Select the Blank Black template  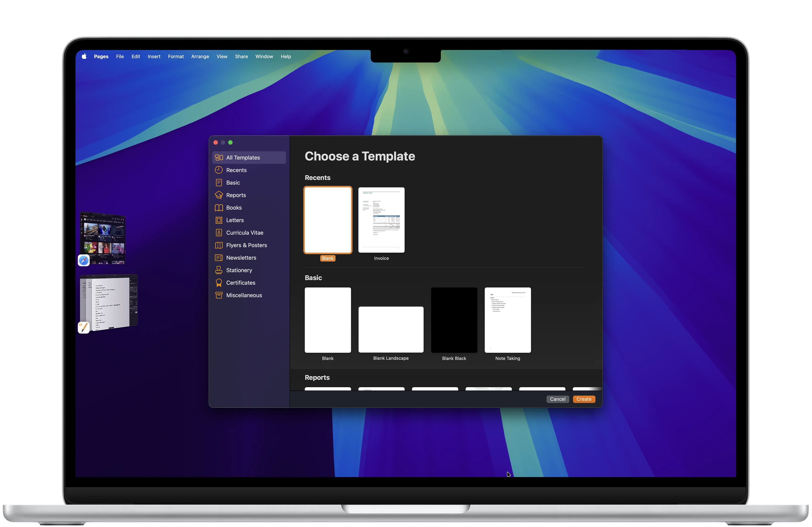(454, 320)
